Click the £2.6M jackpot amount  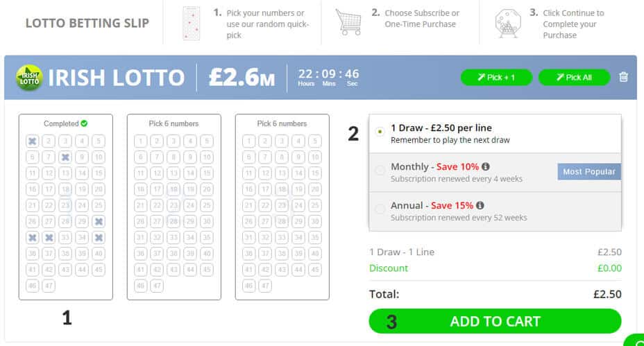pos(241,78)
